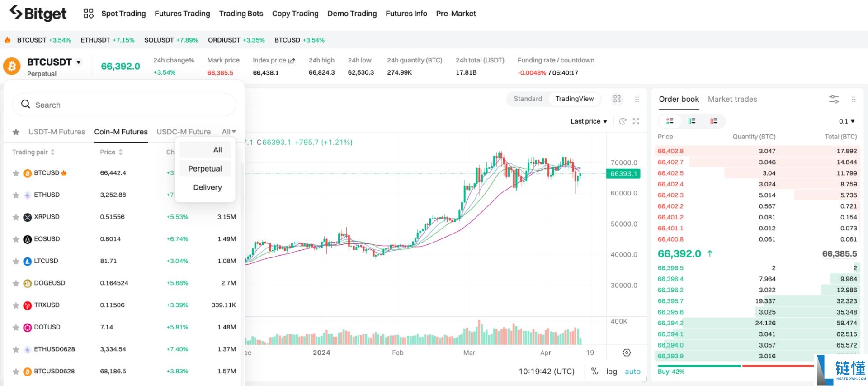Switch chart to TradingView mode
Viewport: 868px width, 386px height.
tap(575, 99)
